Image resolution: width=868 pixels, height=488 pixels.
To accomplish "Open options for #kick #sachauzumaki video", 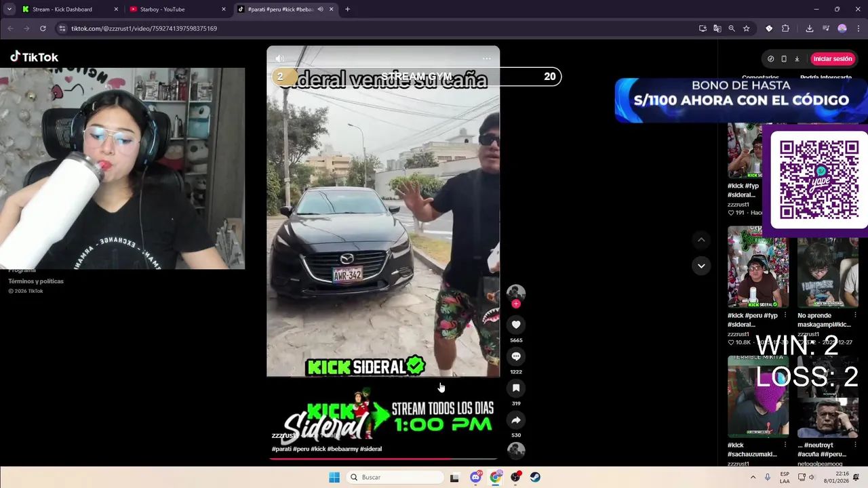I will 785,445.
